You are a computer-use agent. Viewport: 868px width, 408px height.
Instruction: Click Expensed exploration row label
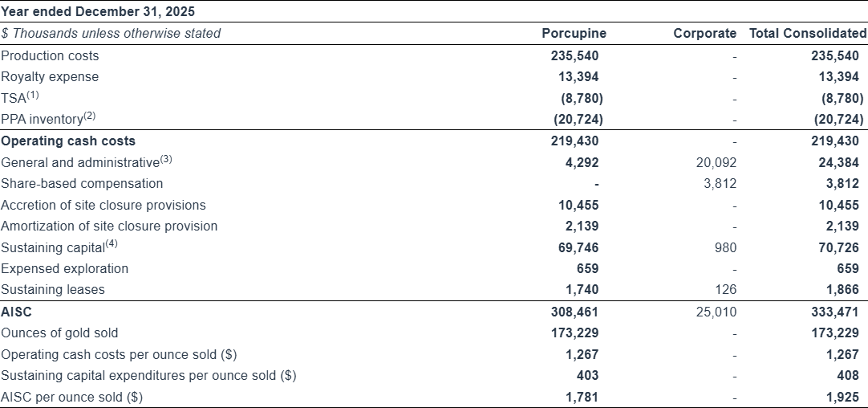64,268
